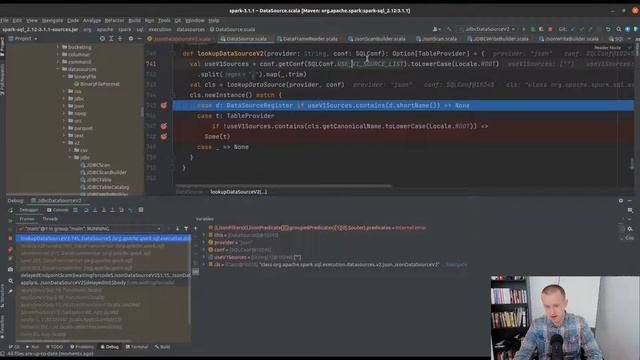Open the Help menu
640x360 pixels.
[213, 20]
